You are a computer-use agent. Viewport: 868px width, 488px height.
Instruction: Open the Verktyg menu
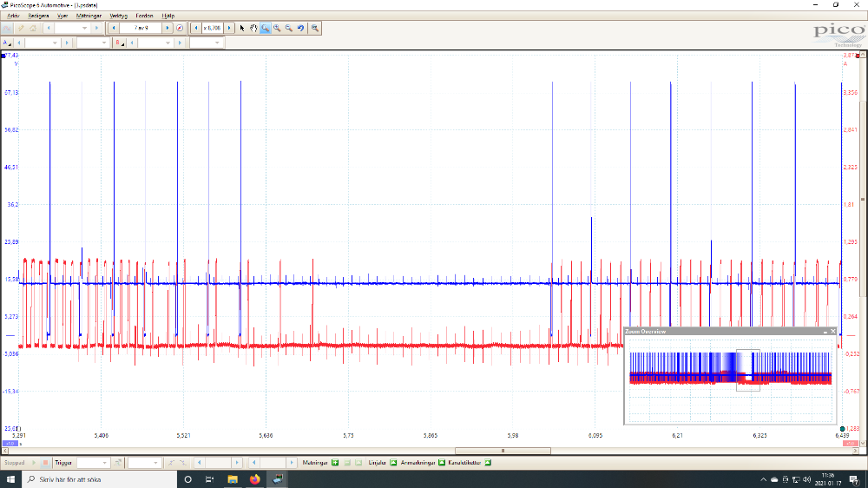pos(117,16)
